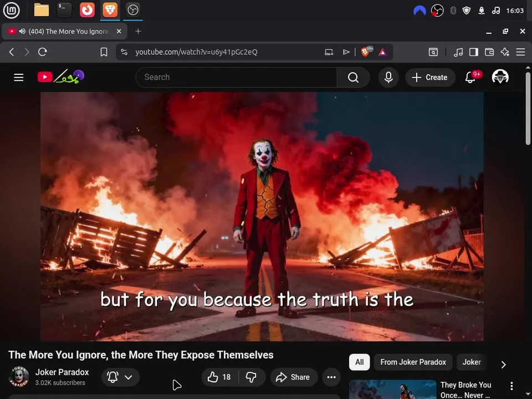Search with your voice microphone button
Viewport: 532px width, 399px height.
(x=388, y=78)
